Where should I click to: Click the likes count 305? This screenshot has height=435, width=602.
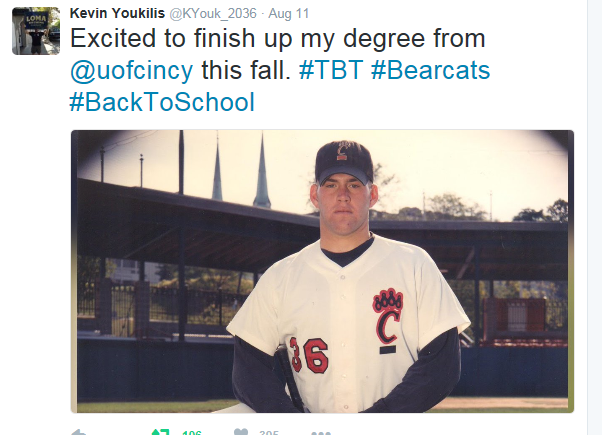coord(269,432)
